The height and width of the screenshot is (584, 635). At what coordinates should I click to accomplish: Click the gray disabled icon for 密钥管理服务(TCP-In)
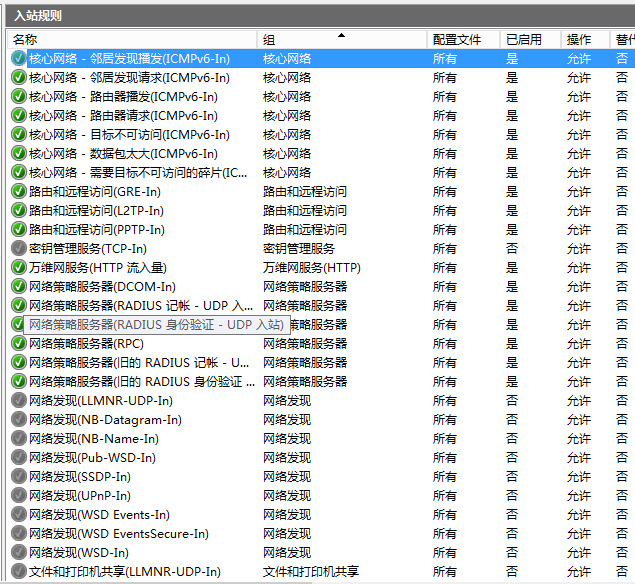(19, 248)
